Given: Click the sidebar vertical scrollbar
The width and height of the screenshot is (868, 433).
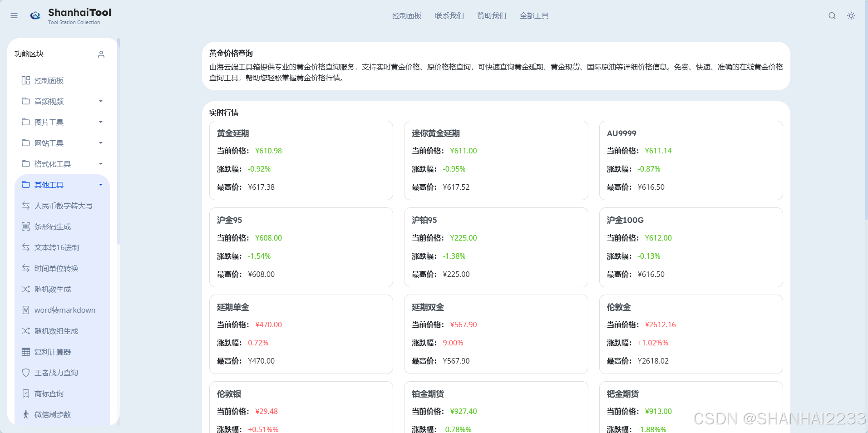Looking at the screenshot, I should [118, 141].
